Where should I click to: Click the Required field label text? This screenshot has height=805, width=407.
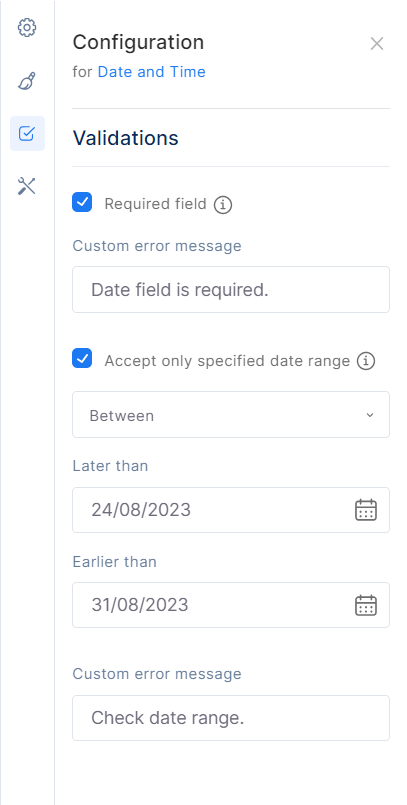coord(156,204)
